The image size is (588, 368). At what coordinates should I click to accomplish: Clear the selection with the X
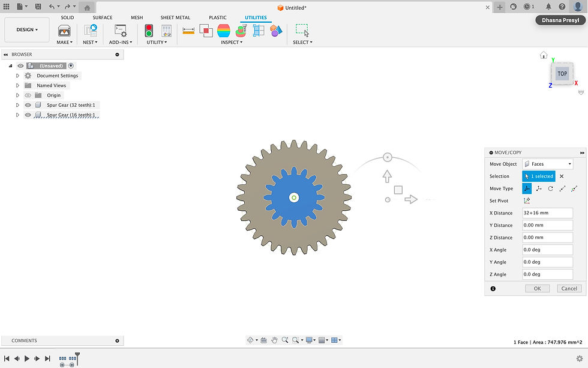click(562, 176)
